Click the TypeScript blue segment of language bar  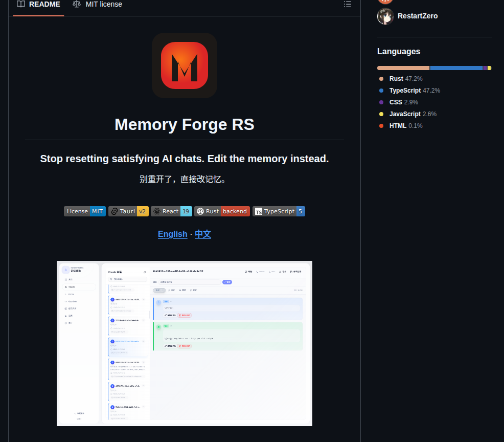[456, 68]
